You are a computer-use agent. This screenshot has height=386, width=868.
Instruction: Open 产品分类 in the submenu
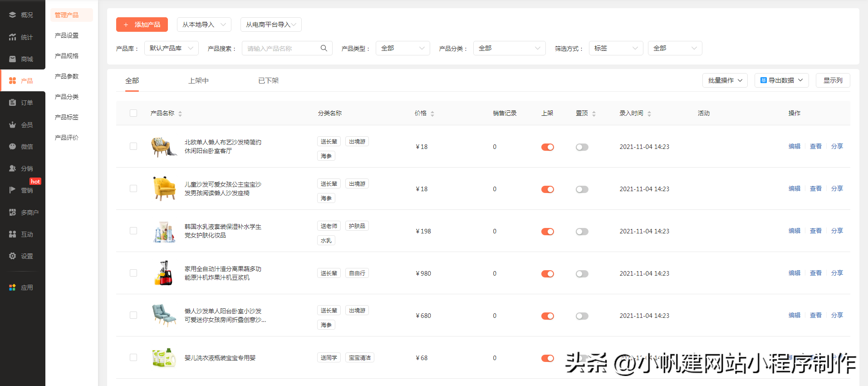tap(67, 97)
